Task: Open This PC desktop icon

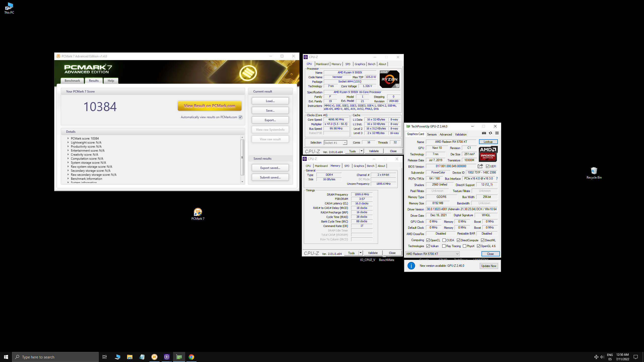Action: pyautogui.click(x=9, y=8)
